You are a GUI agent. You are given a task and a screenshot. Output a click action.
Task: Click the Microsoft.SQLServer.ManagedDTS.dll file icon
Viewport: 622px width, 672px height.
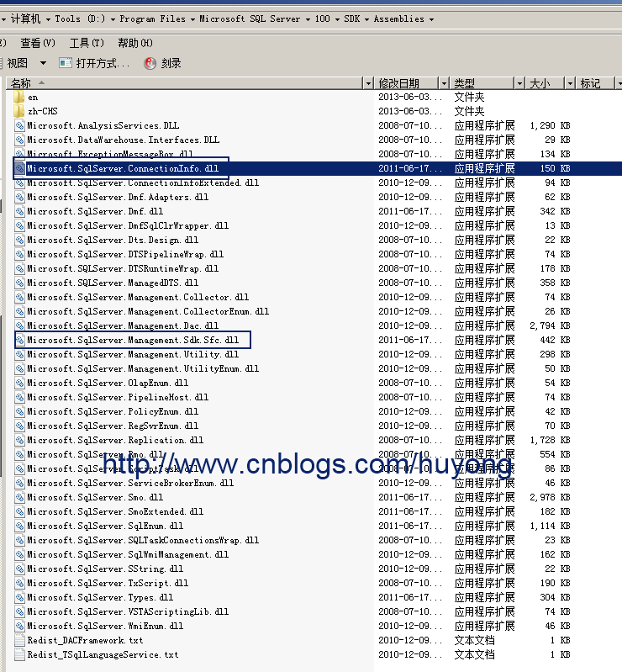19,283
